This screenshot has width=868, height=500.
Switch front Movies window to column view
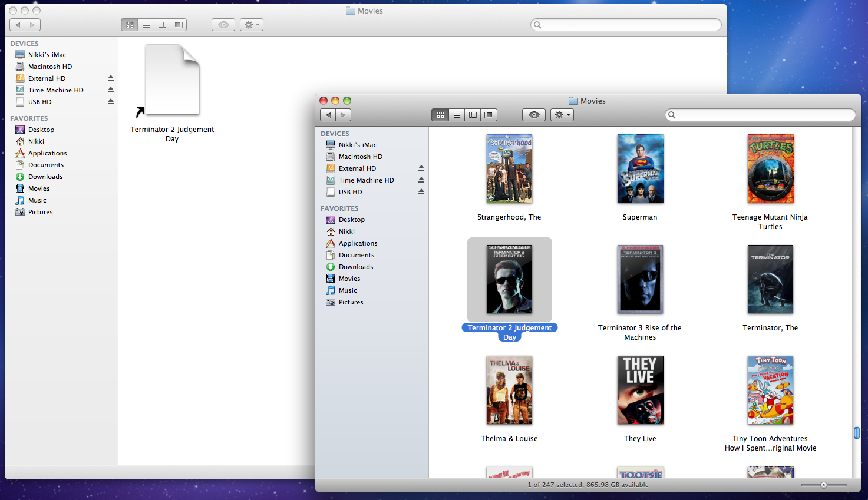473,115
